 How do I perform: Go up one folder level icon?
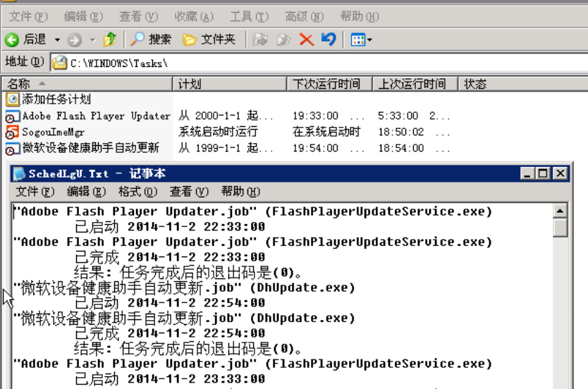click(110, 39)
